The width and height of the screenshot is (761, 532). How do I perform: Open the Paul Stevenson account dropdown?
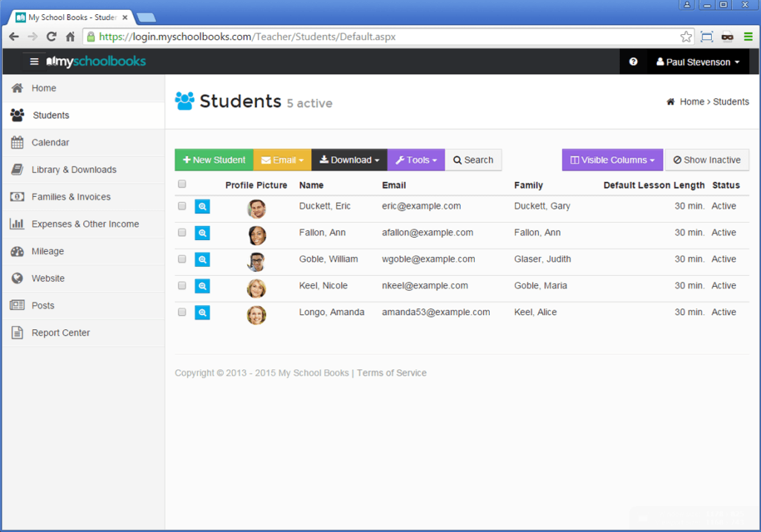(697, 62)
